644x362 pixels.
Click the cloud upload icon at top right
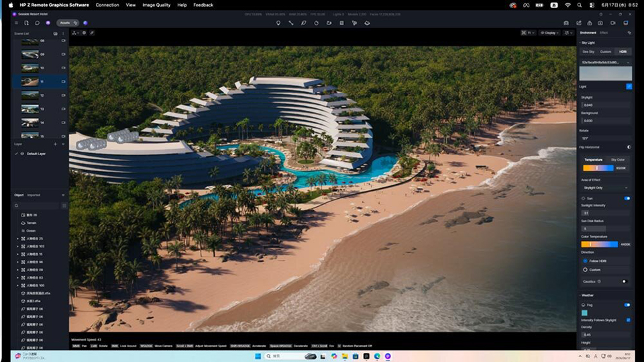click(590, 23)
